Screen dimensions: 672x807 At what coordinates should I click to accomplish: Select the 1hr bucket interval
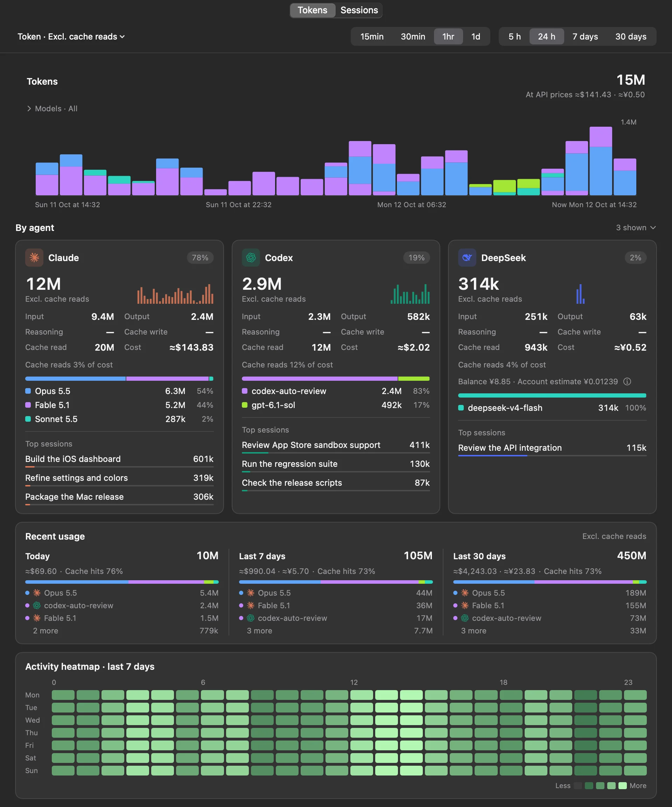click(x=448, y=36)
